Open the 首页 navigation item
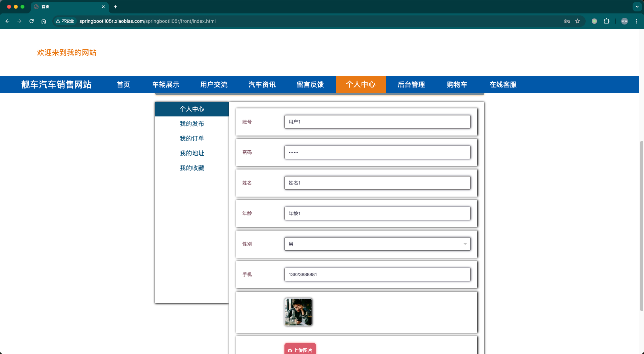 pos(123,85)
